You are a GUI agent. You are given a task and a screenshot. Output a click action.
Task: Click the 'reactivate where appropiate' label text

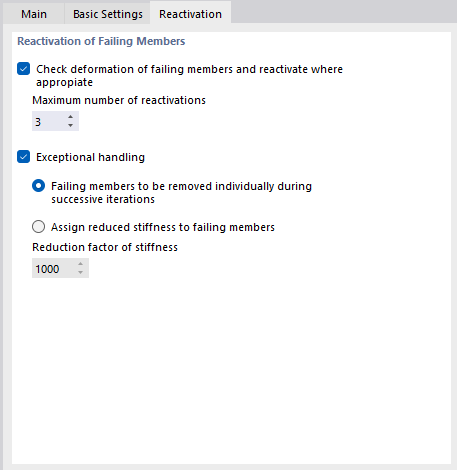190,75
